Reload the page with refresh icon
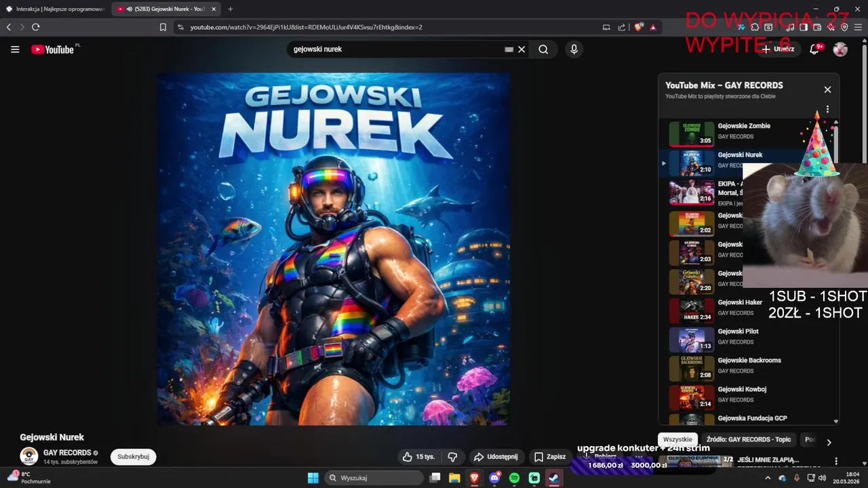This screenshot has height=488, width=868. pyautogui.click(x=36, y=27)
